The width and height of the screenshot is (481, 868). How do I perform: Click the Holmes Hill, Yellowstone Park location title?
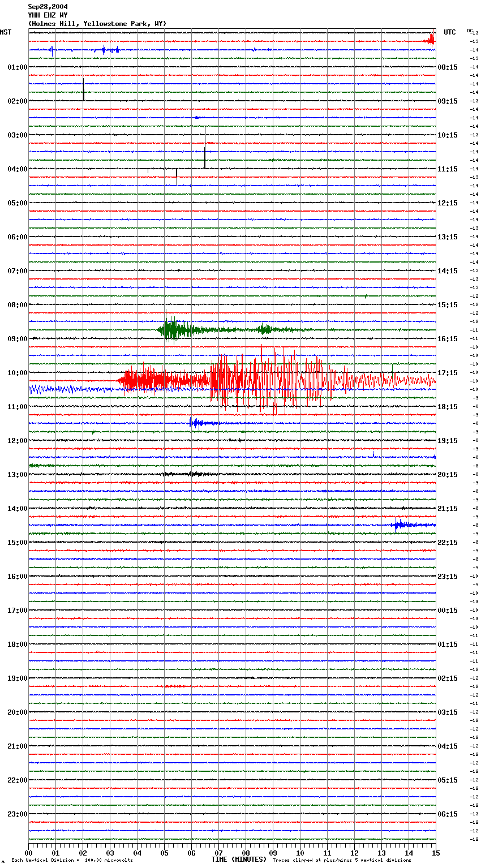[97, 24]
